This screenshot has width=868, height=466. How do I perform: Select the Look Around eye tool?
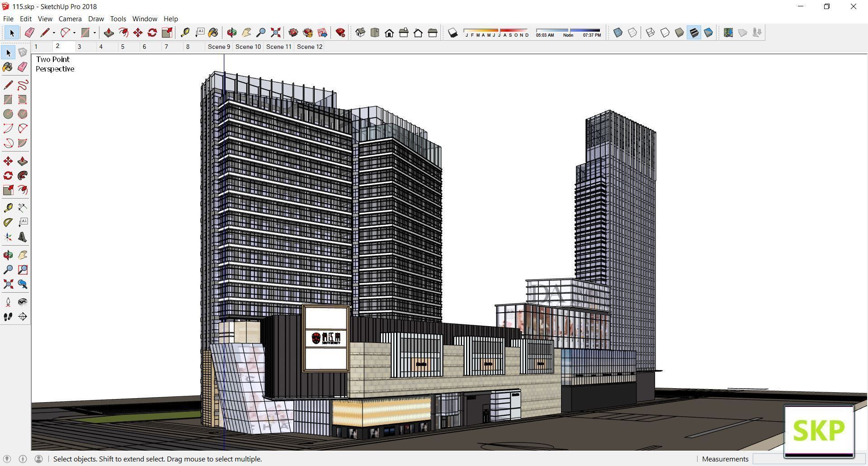(23, 302)
